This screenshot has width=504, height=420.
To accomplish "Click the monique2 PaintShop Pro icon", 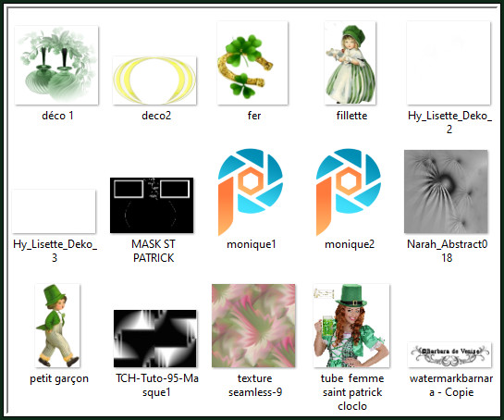I will coord(349,192).
